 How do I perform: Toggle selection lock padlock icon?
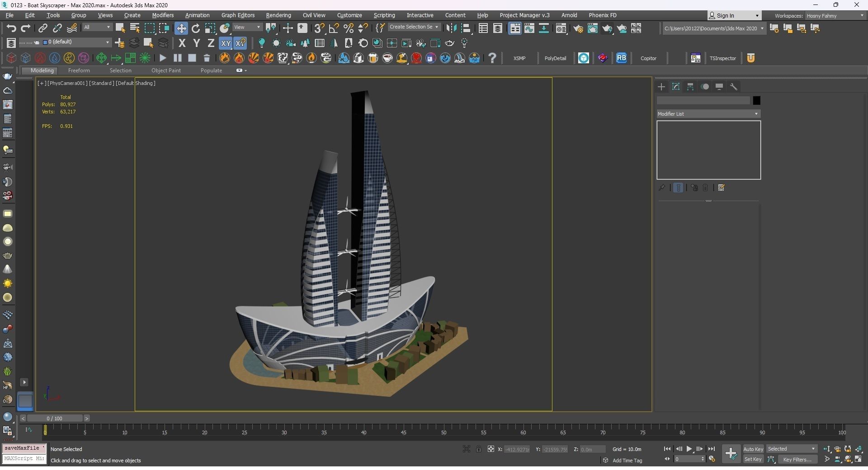(478, 449)
